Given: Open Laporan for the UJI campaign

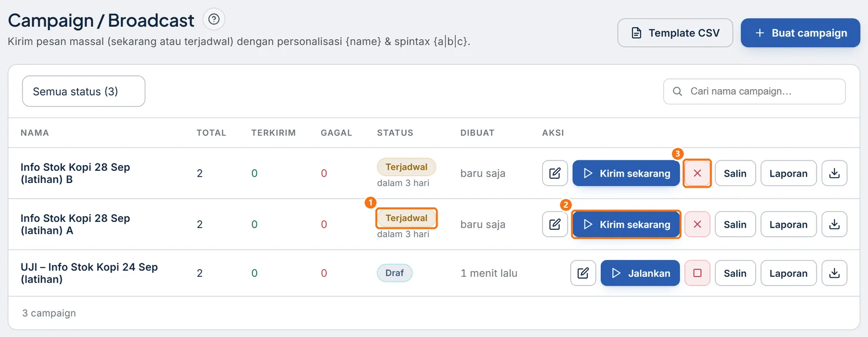Looking at the screenshot, I should 788,273.
